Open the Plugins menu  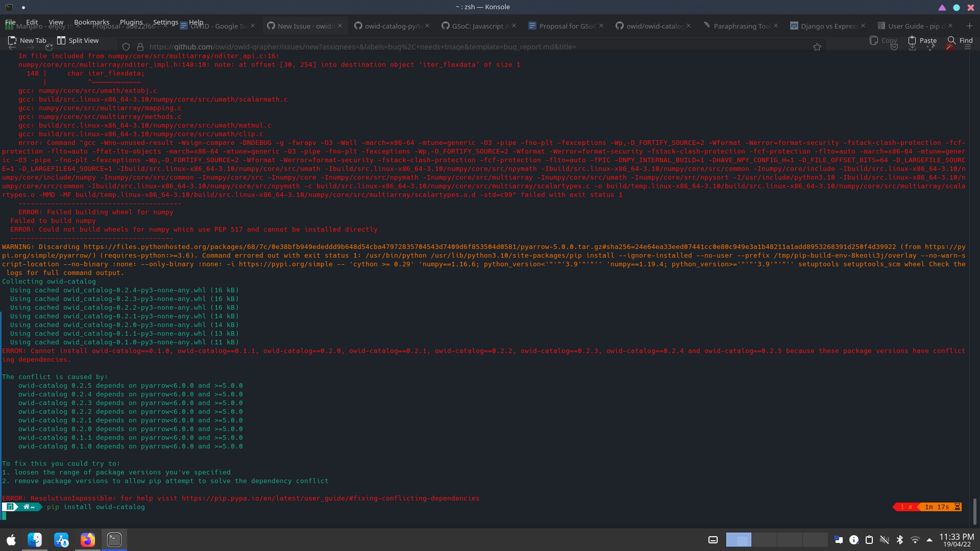coord(131,22)
